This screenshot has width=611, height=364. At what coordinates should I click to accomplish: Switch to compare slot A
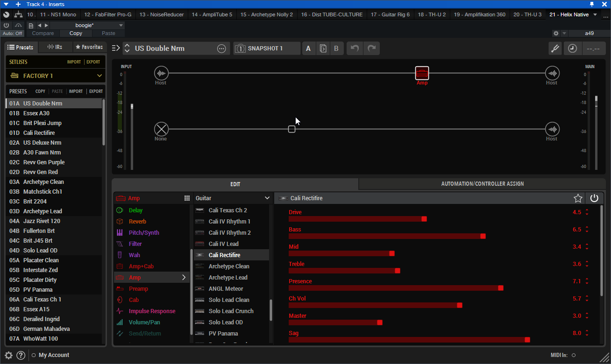click(x=308, y=49)
